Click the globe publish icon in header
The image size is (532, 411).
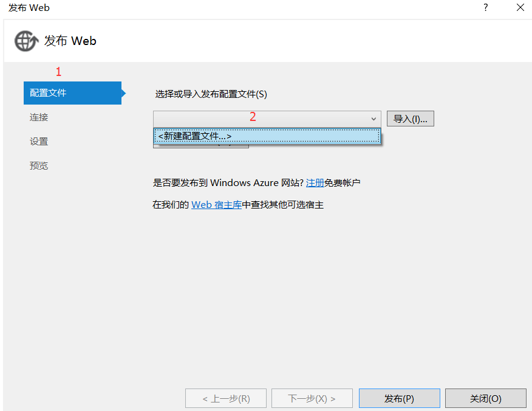[25, 41]
